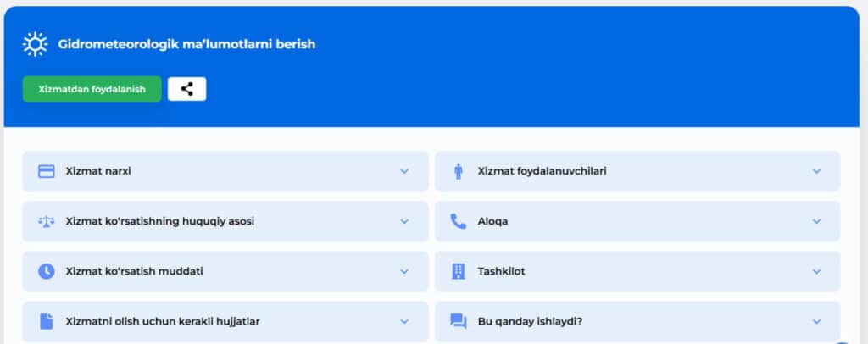Open Bu qanday ishlaydi? accordion row

click(x=637, y=321)
